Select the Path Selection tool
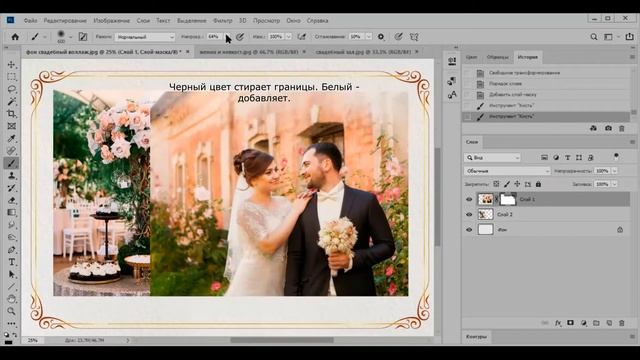Image resolution: width=640 pixels, height=360 pixels. [11, 274]
